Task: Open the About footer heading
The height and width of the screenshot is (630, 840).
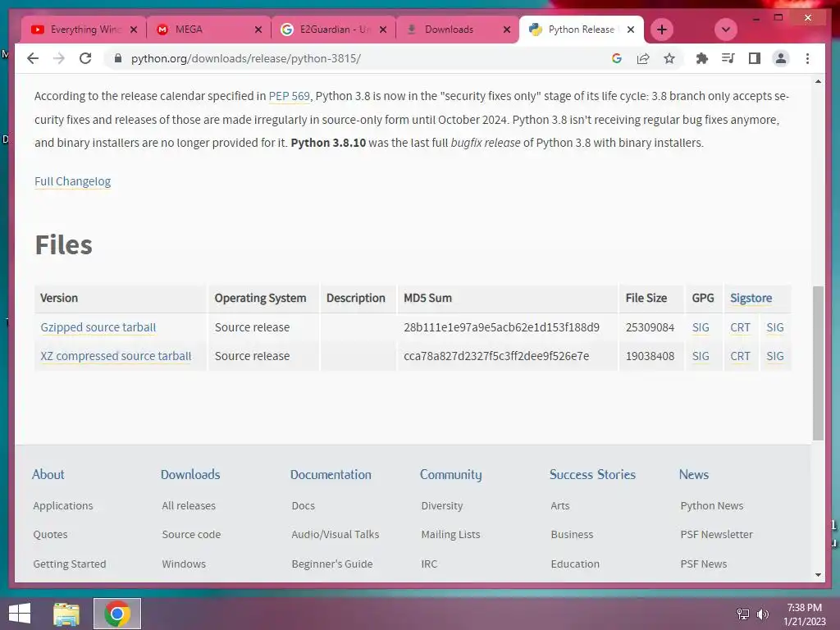Action: pos(48,475)
